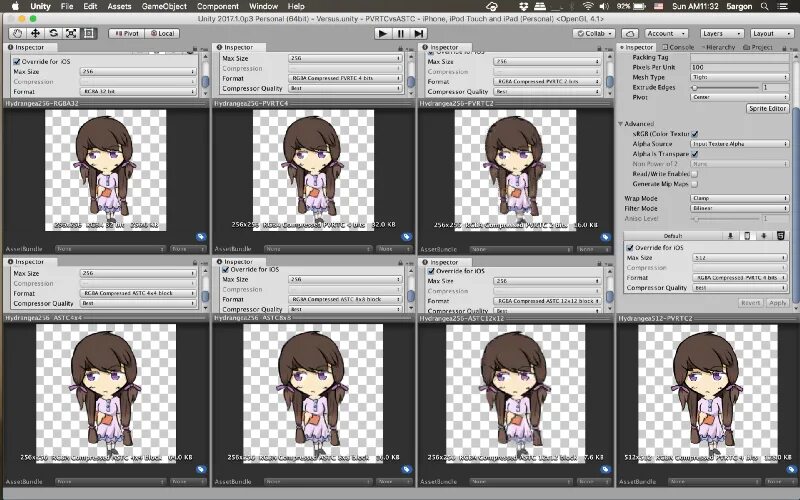Image resolution: width=800 pixels, height=500 pixels.
Task: Click the asset label tag icon under Hydrangea256-PVRTC4 preview
Action: (407, 237)
